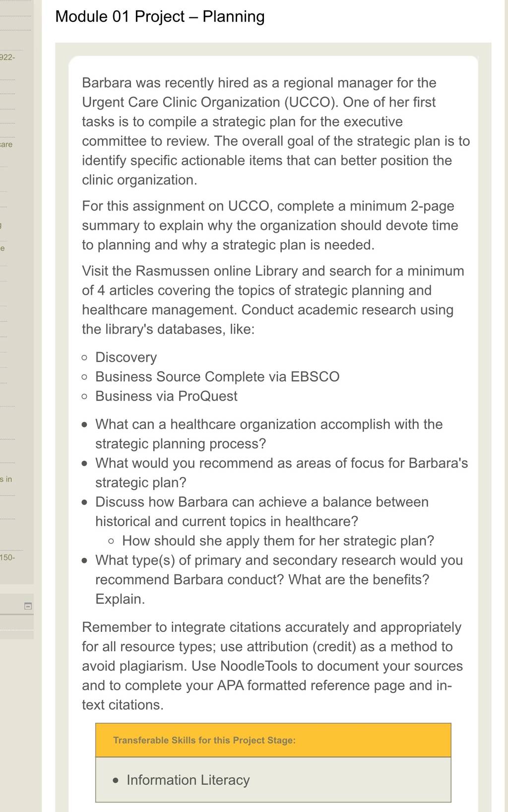Click the sub-bullet 'How should she apply them'
508x812 pixels.
point(278,541)
